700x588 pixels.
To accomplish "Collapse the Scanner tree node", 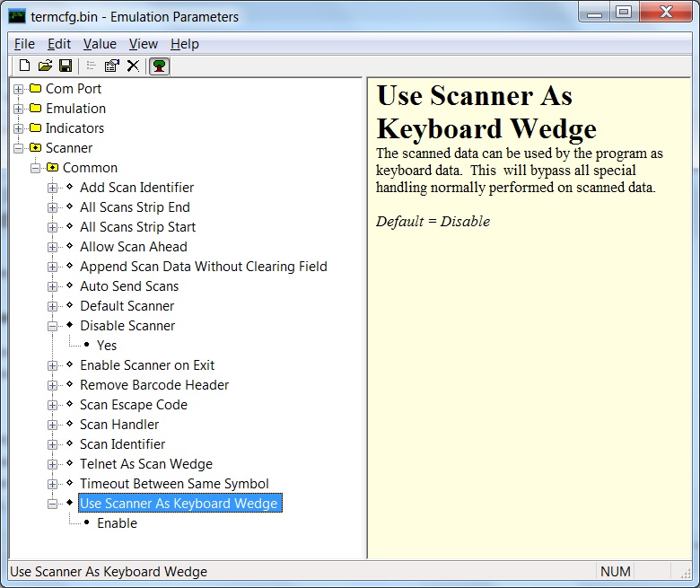I will (18, 148).
